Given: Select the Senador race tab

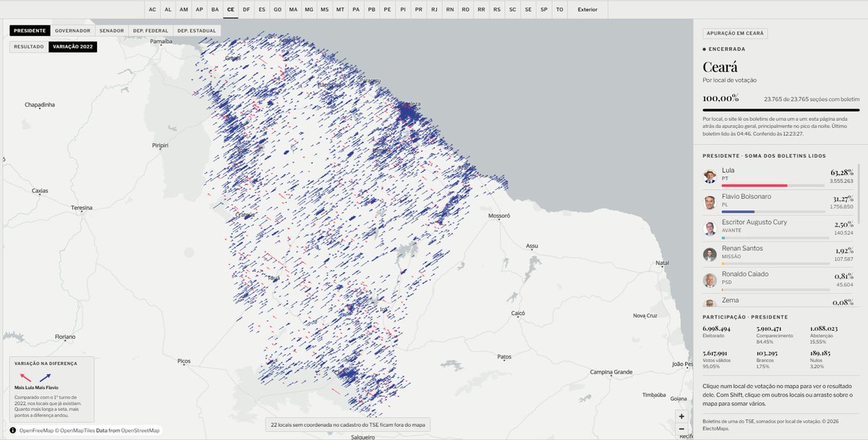Looking at the screenshot, I should [x=111, y=30].
